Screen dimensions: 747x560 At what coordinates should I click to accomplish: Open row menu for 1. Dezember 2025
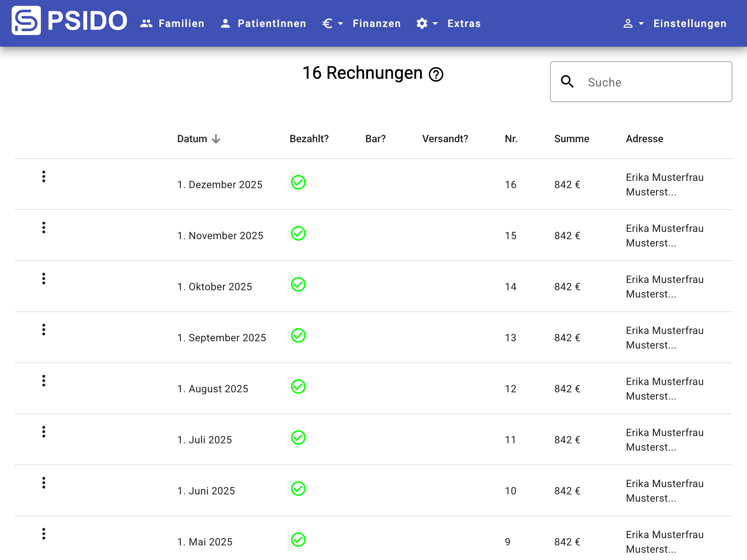pyautogui.click(x=44, y=176)
